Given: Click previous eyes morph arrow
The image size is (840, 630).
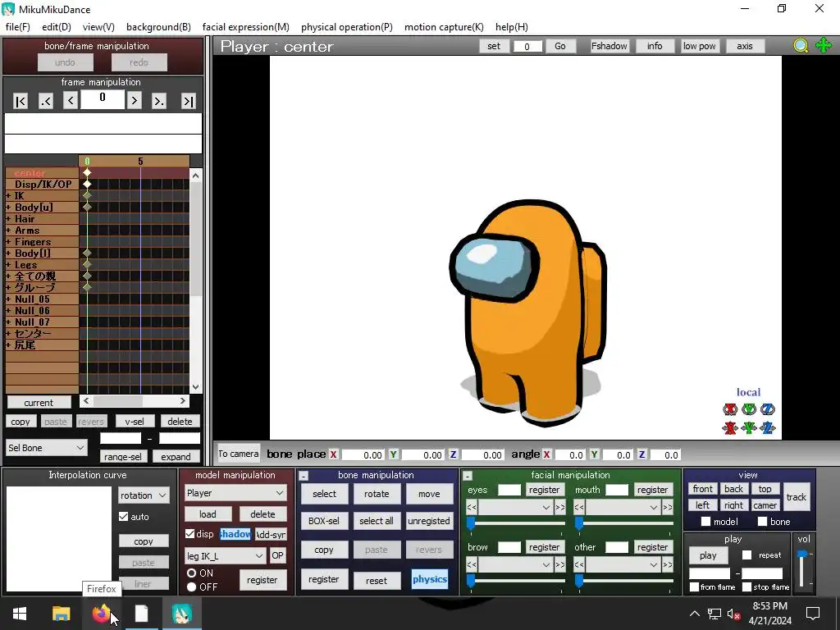Looking at the screenshot, I should (x=472, y=507).
